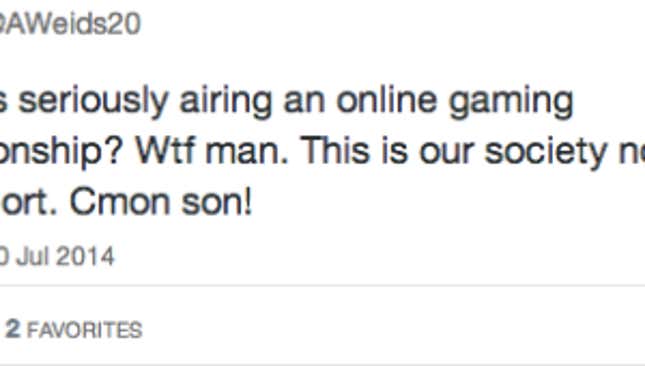Screen dimensions: 645x366
Task: Click the word 'airing' in tweet
Action: point(226,101)
